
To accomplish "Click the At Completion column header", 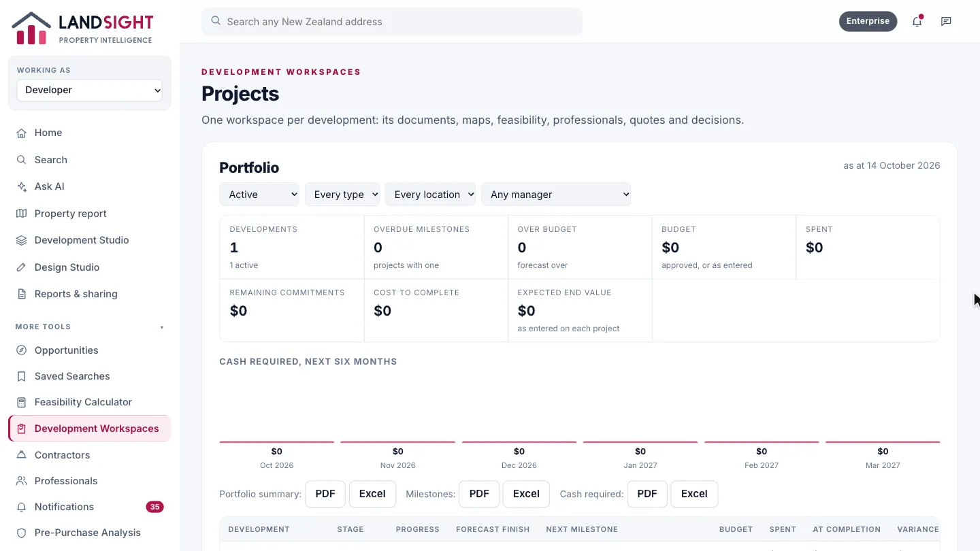I will (x=847, y=529).
